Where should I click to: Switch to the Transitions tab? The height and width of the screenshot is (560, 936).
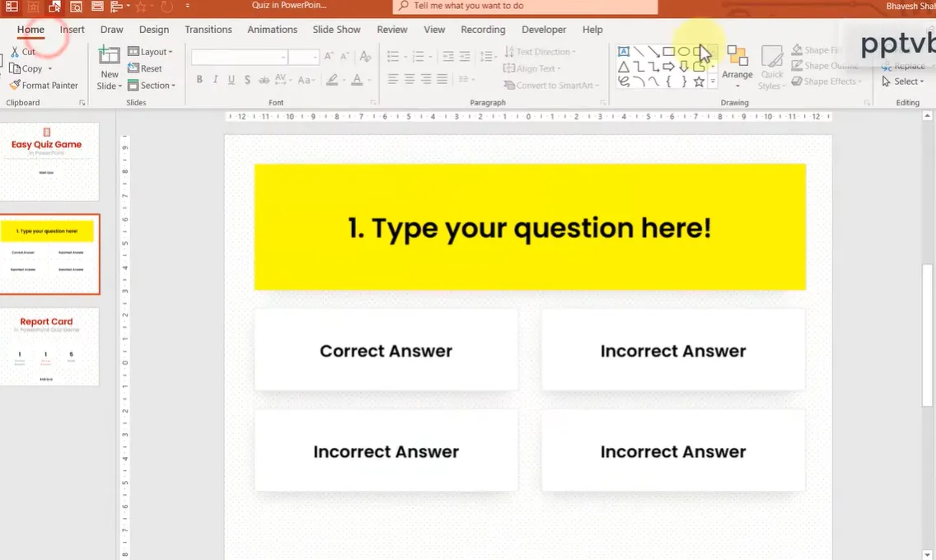click(208, 30)
